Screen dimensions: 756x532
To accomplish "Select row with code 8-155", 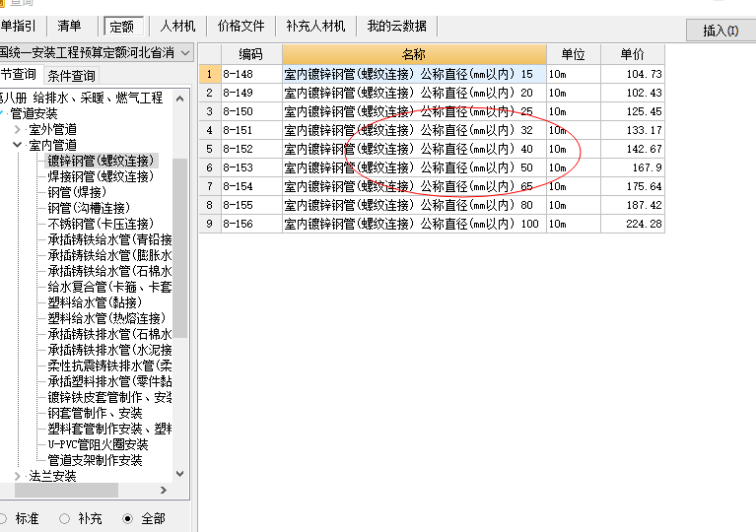I will [432, 205].
